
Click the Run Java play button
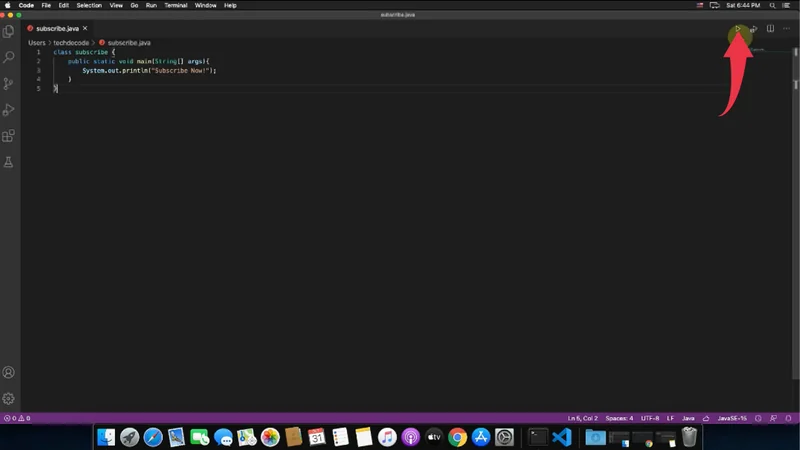[x=738, y=29]
